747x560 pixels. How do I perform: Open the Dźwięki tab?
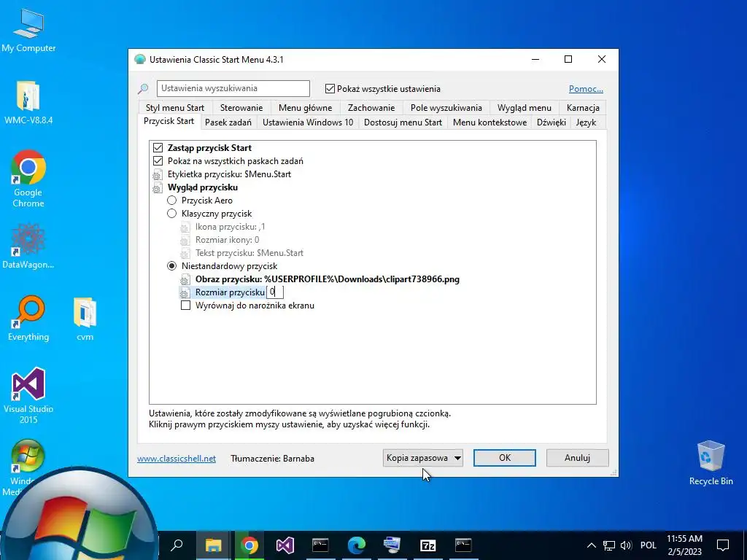point(551,122)
